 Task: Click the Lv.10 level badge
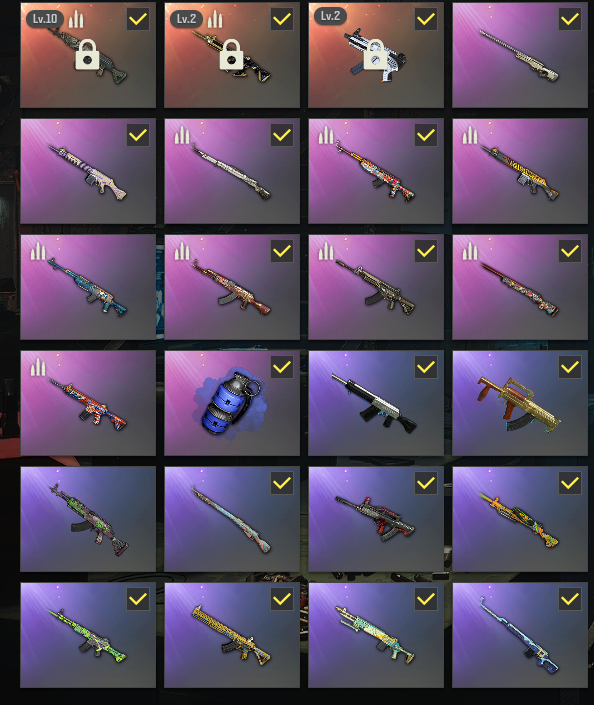[45, 19]
